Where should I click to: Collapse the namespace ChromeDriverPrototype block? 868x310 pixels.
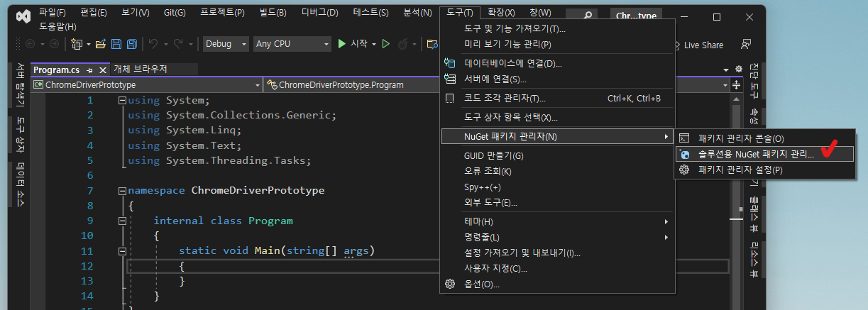[x=122, y=191]
